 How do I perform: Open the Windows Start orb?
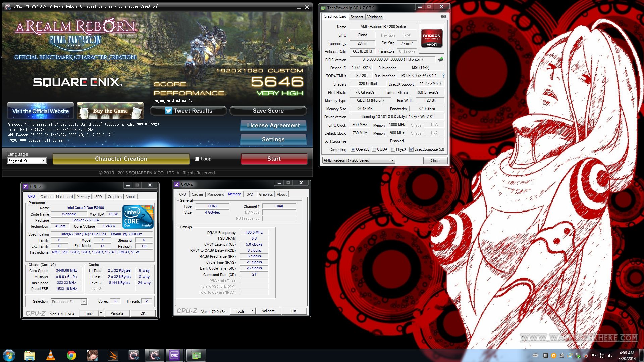pos(9,355)
